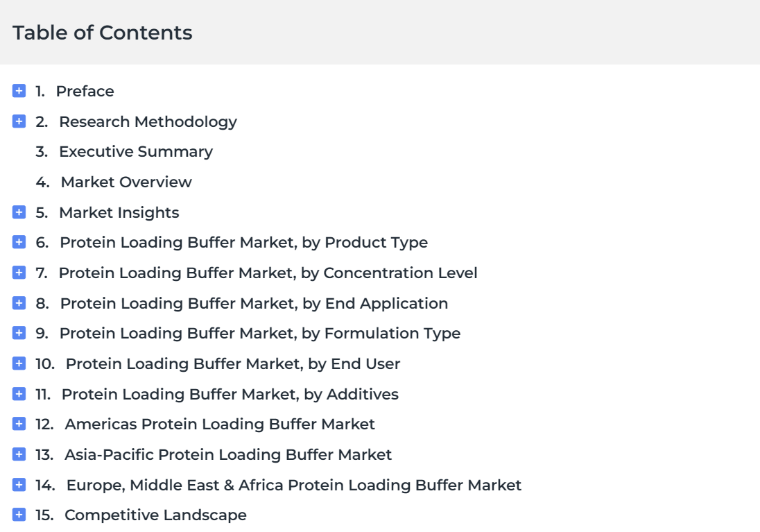
Task: Click plus icon beside by End Application
Action: click(x=19, y=303)
